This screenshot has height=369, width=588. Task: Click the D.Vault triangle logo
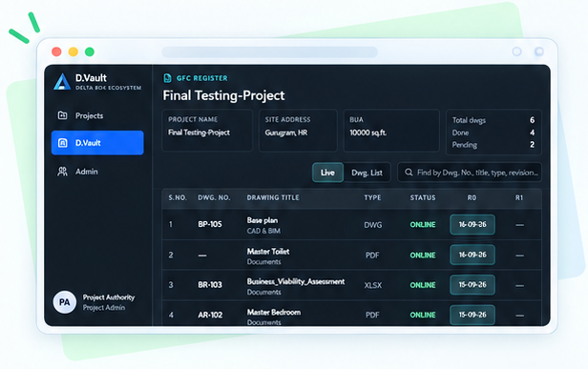click(x=62, y=82)
